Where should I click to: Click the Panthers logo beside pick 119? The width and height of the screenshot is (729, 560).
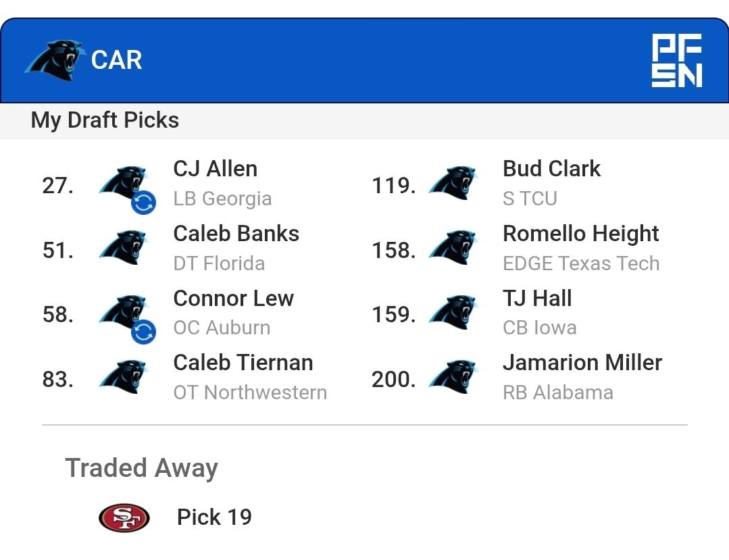click(x=452, y=183)
